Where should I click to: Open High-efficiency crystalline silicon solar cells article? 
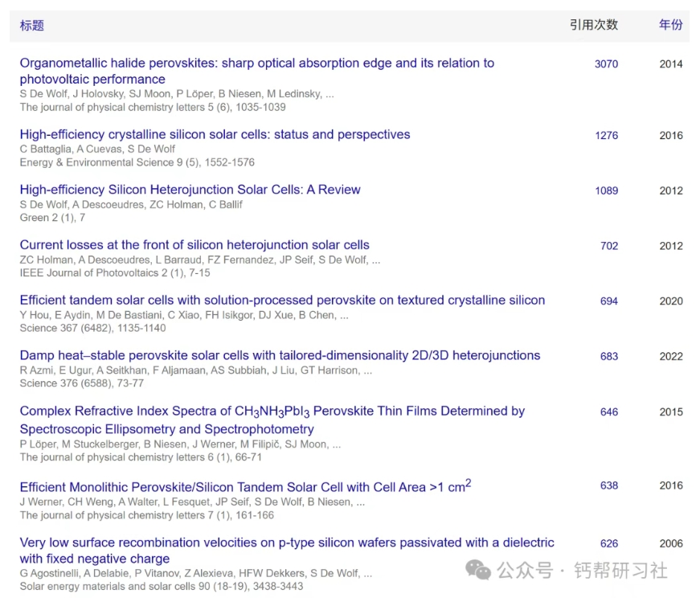click(x=215, y=134)
